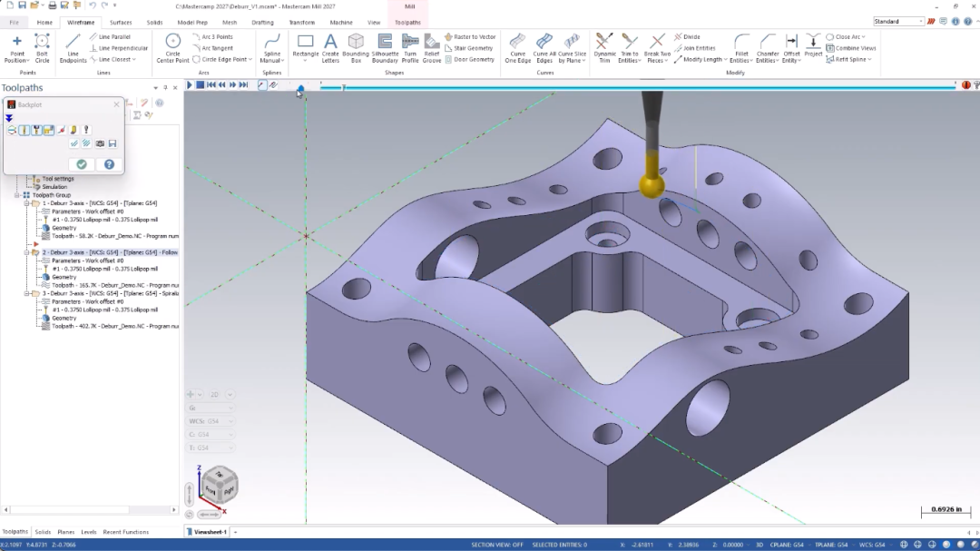
Task: Click the Combine Views button
Action: coord(850,48)
